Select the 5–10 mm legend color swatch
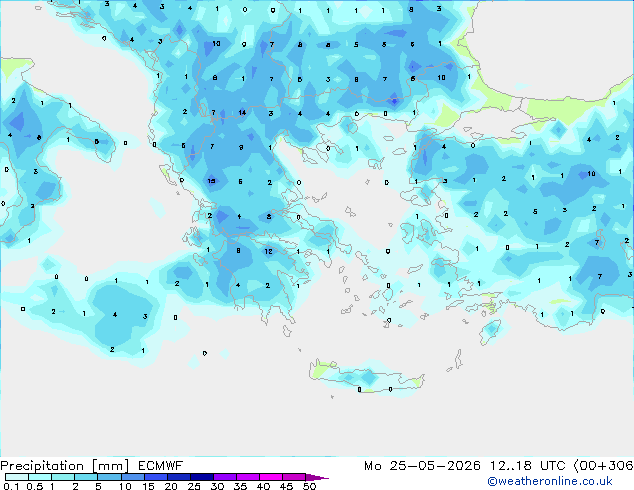Screen dimensions: 634x490 (x=109, y=477)
